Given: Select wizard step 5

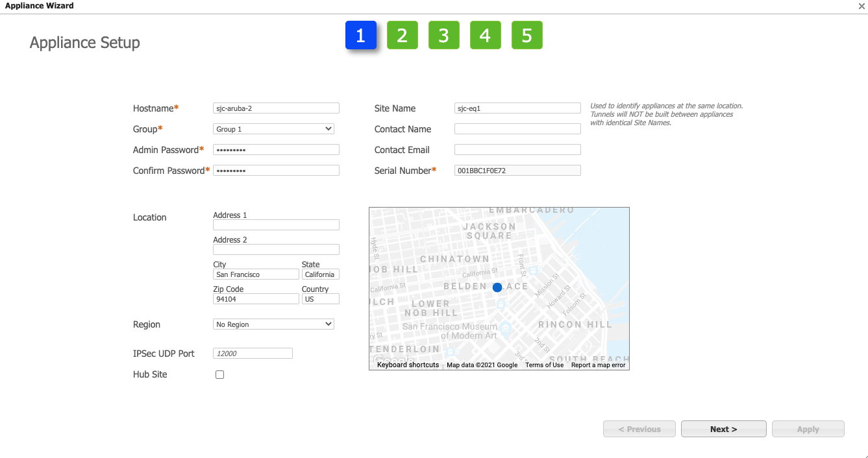Looking at the screenshot, I should click(527, 35).
